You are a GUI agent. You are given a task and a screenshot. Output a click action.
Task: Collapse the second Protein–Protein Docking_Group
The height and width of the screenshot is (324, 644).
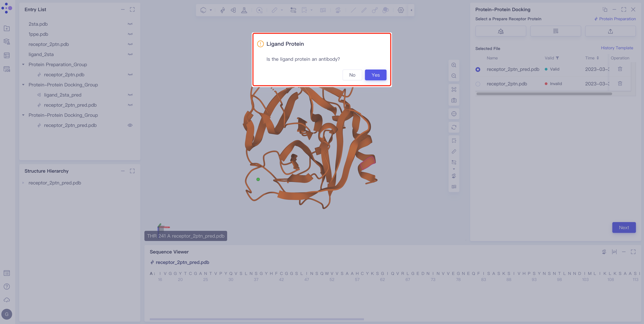(x=23, y=115)
